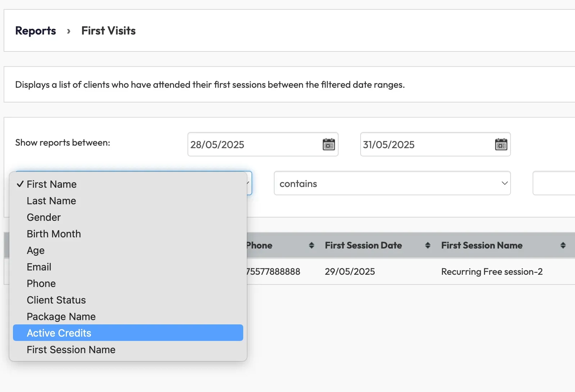Pick 'Phone' from the dropdown options

41,283
